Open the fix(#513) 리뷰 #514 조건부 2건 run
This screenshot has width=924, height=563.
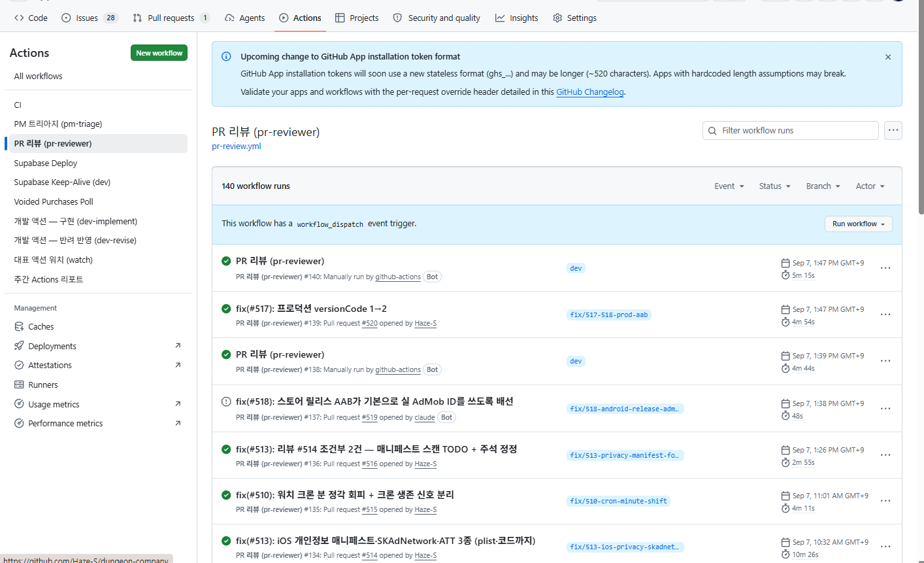[x=376, y=449]
